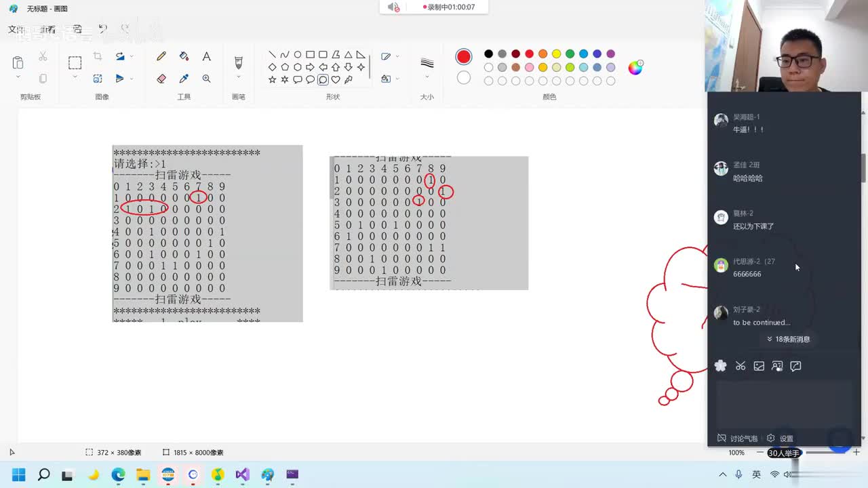The image size is (868, 488).
Task: Expand the Rotate dropdown arrow
Action: coord(132,57)
